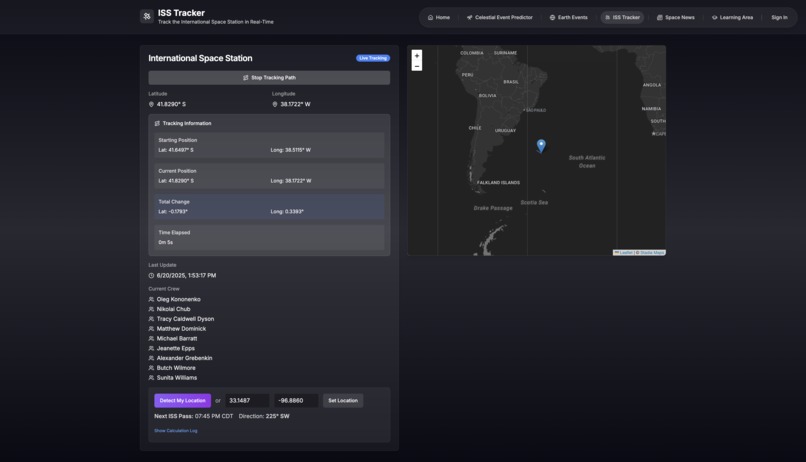Click the Detect My Location button

pyautogui.click(x=182, y=400)
